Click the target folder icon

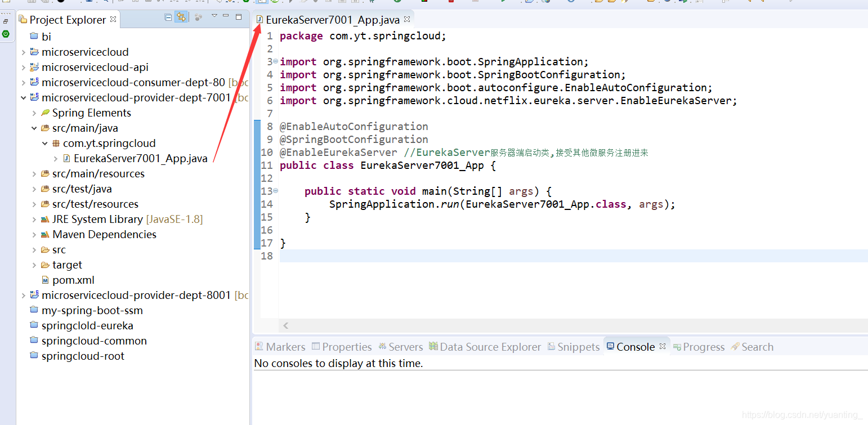coord(45,265)
